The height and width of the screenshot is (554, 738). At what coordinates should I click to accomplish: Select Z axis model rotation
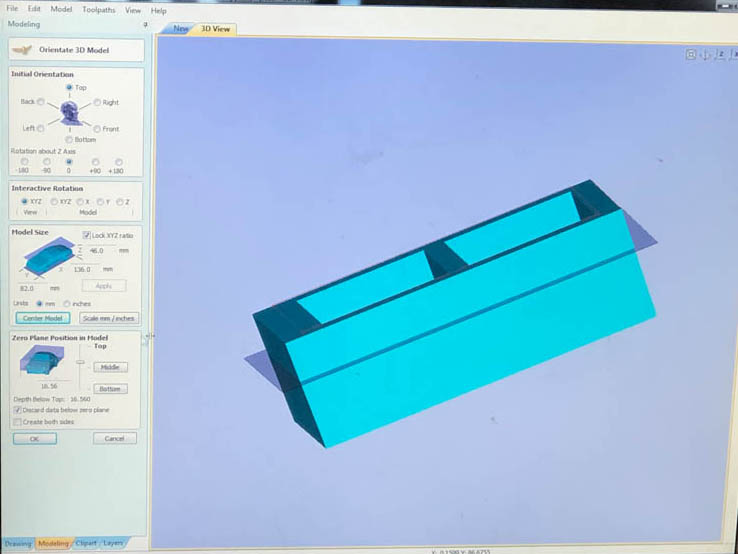120,201
